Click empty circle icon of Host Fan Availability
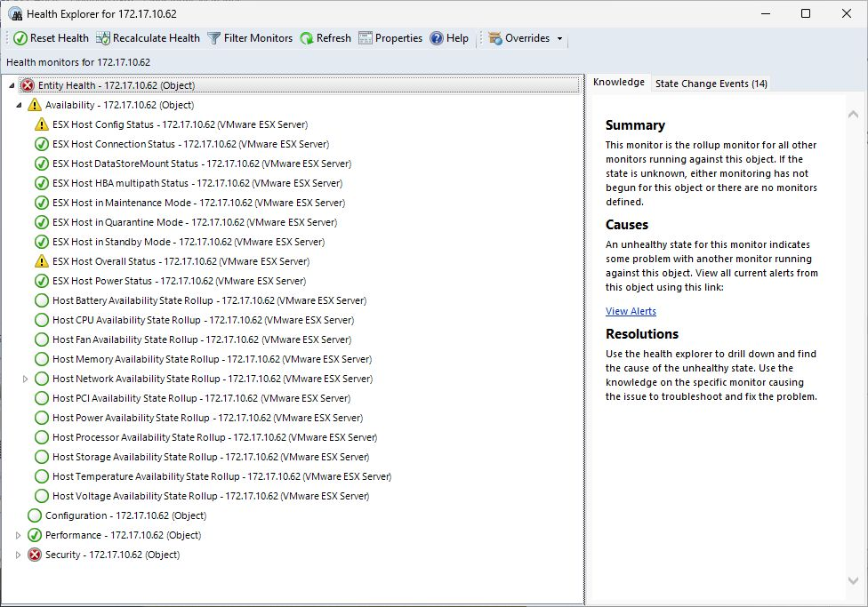Viewport: 868px width, 607px height. 42,339
